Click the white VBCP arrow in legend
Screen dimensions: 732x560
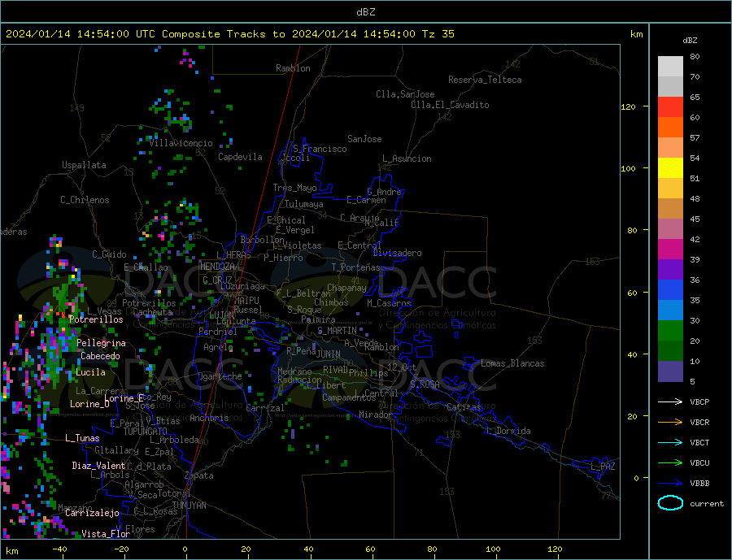(670, 402)
